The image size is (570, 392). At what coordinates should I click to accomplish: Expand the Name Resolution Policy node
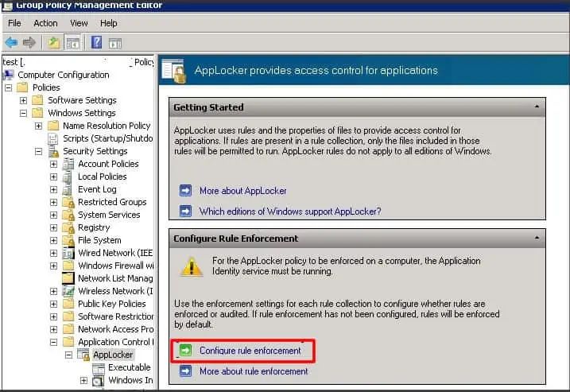[x=38, y=126]
